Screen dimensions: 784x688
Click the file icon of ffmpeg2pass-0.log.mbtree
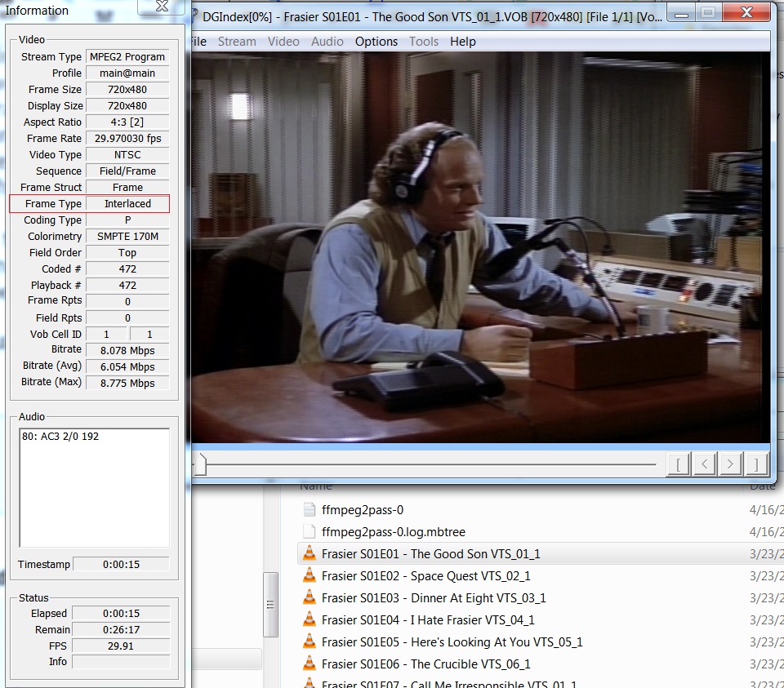(310, 531)
